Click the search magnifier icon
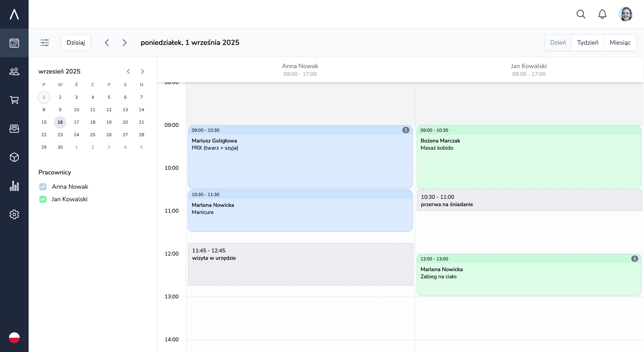 tap(581, 14)
